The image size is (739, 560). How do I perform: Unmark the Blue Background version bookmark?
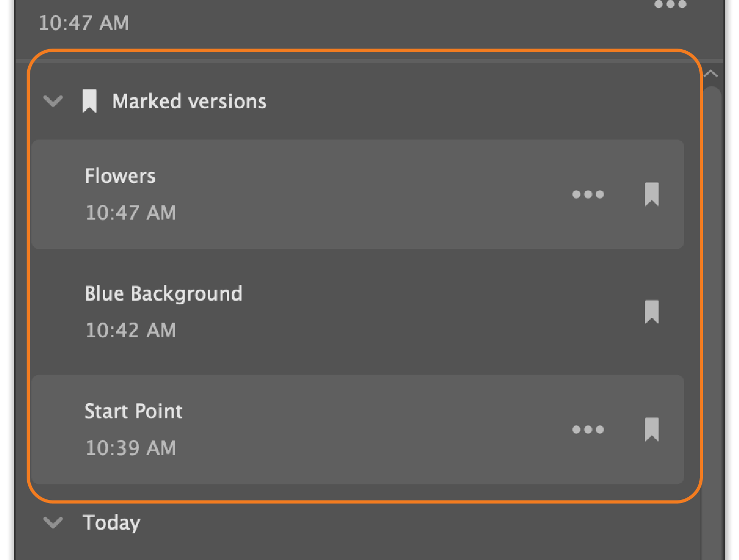coord(652,312)
